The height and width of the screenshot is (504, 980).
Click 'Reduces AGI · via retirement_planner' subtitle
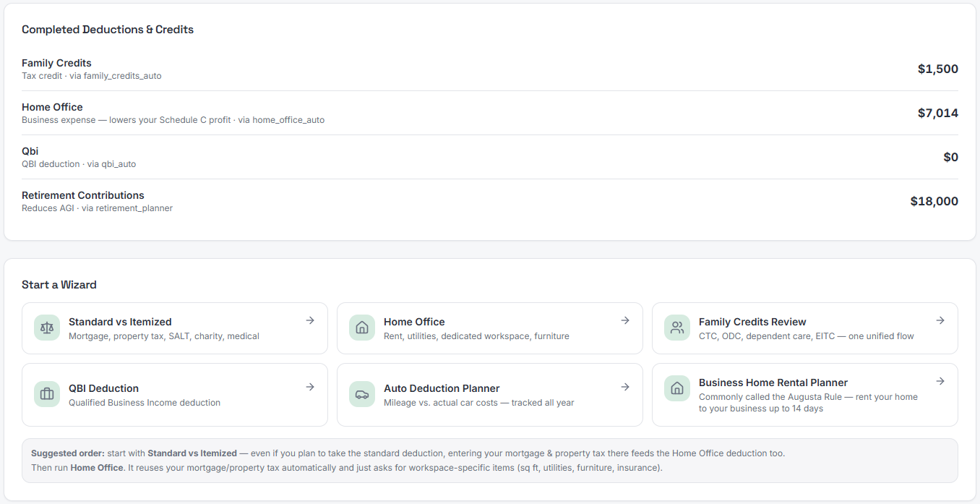pos(97,208)
